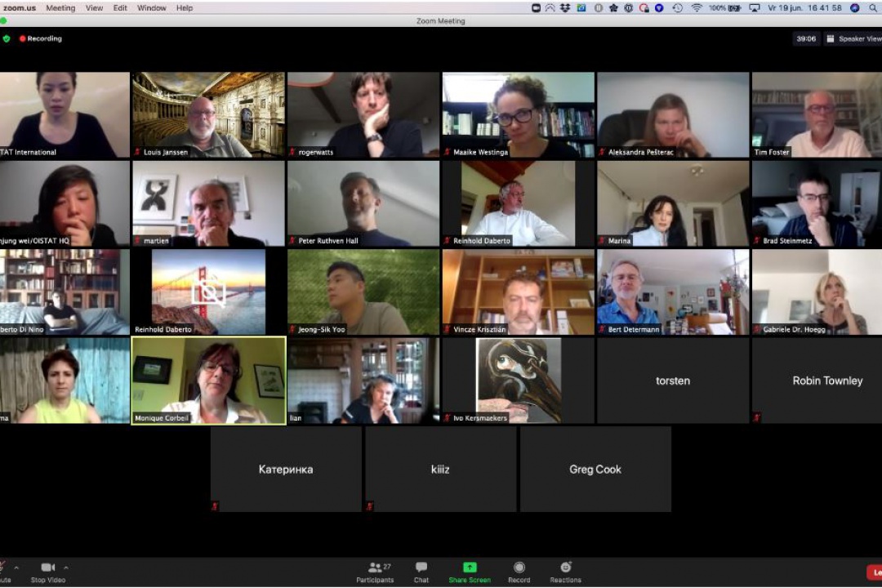Click the green encryption shield icon

[7, 38]
